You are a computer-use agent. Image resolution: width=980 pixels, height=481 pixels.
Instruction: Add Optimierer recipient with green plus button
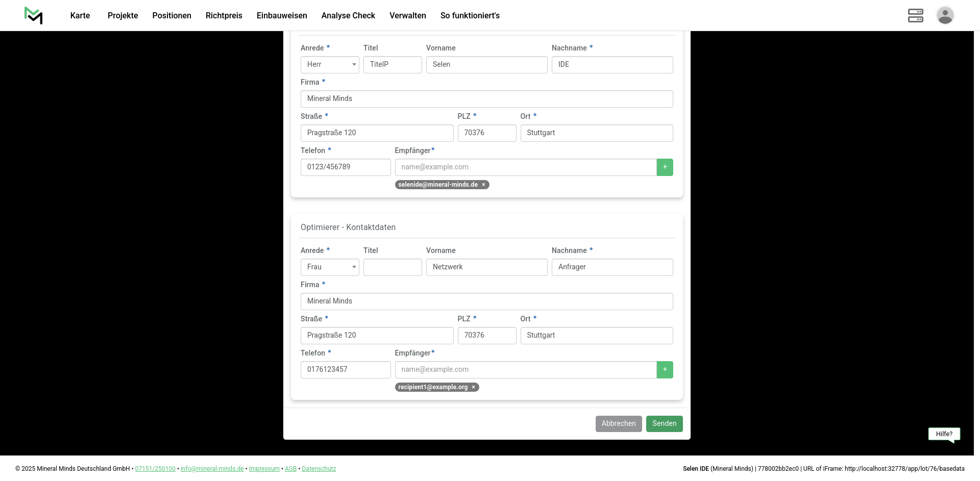point(665,370)
